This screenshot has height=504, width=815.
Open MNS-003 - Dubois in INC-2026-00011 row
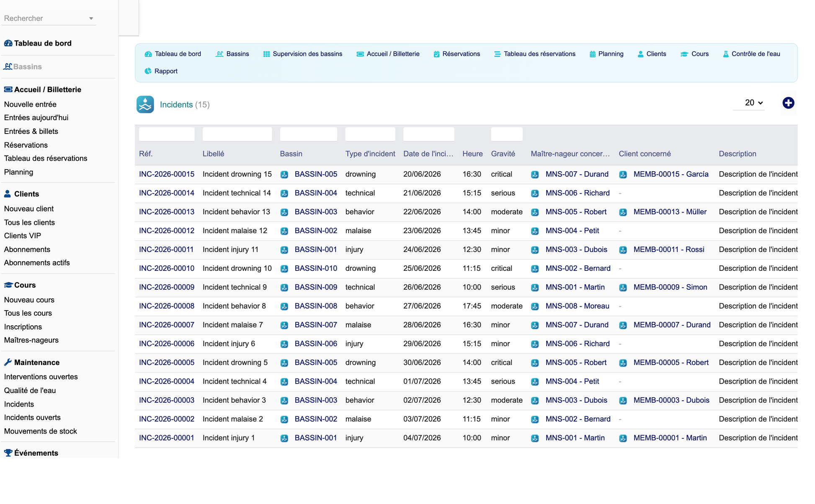click(x=576, y=249)
